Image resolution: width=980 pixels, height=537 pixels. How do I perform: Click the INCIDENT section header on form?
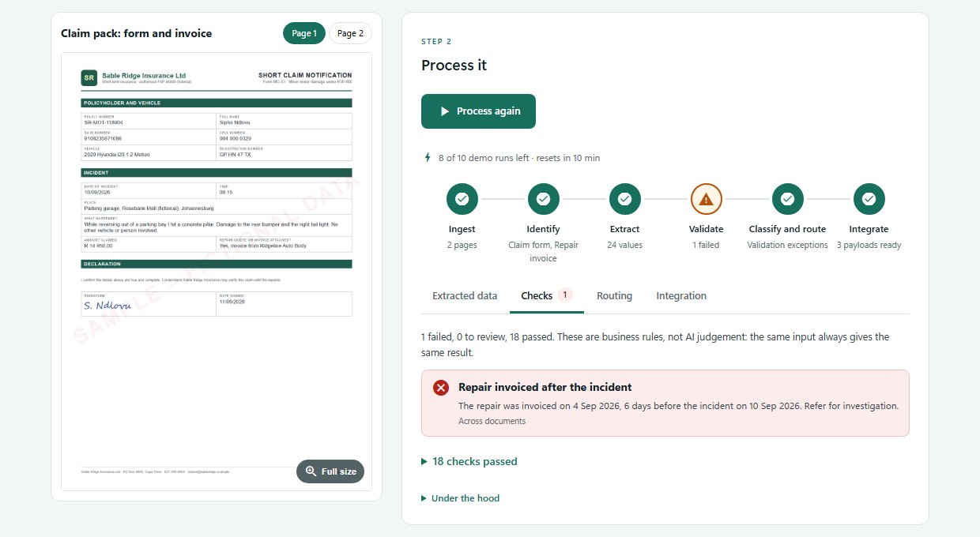217,172
